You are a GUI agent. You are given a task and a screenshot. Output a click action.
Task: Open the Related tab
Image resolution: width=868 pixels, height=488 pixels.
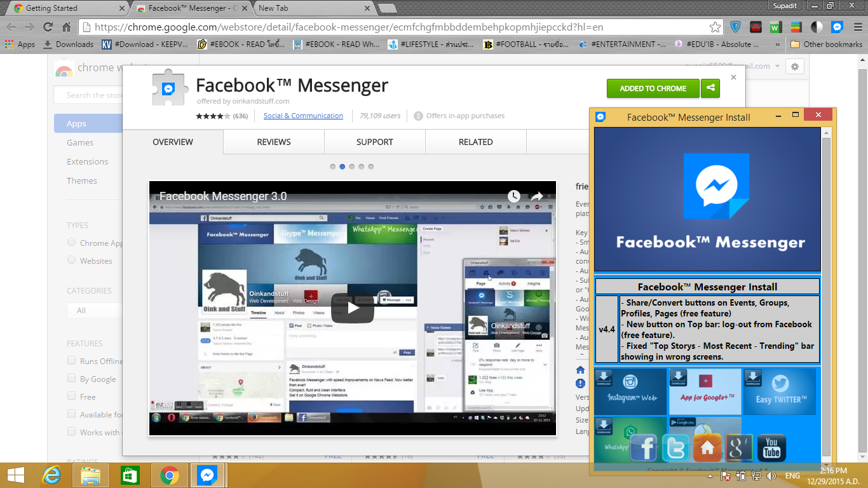click(475, 142)
